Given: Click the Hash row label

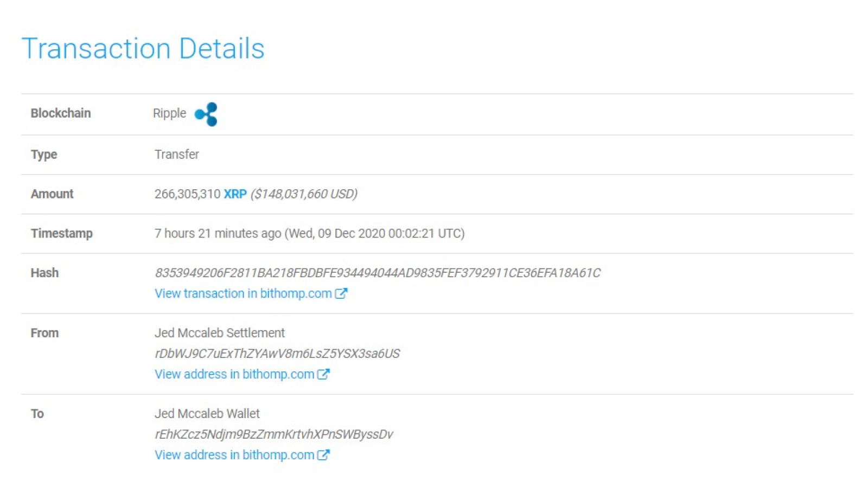Looking at the screenshot, I should click(44, 273).
